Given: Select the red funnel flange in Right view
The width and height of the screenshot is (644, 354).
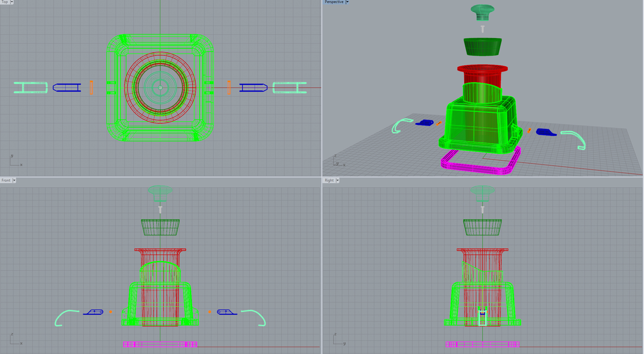Looking at the screenshot, I should tap(482, 250).
